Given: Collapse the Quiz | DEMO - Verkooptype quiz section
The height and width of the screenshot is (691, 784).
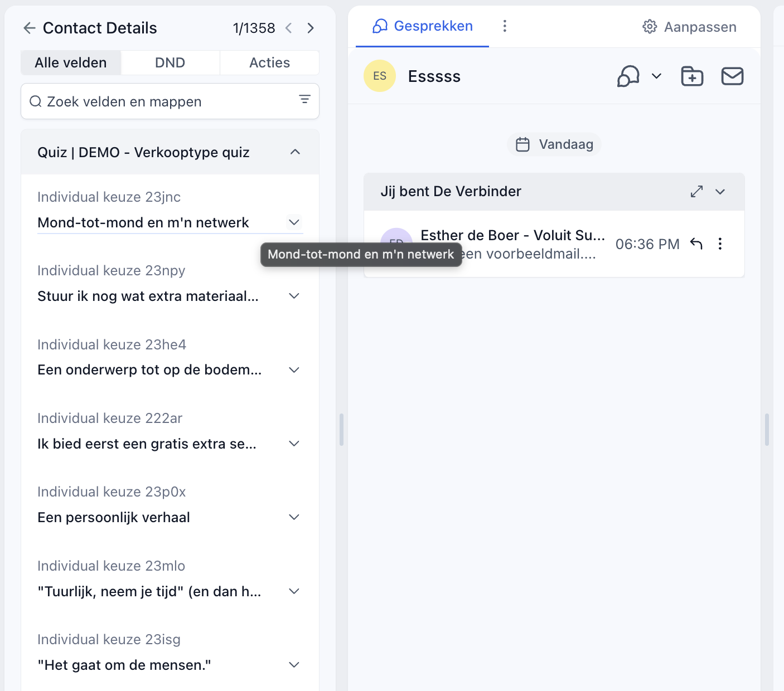Looking at the screenshot, I should click(296, 152).
